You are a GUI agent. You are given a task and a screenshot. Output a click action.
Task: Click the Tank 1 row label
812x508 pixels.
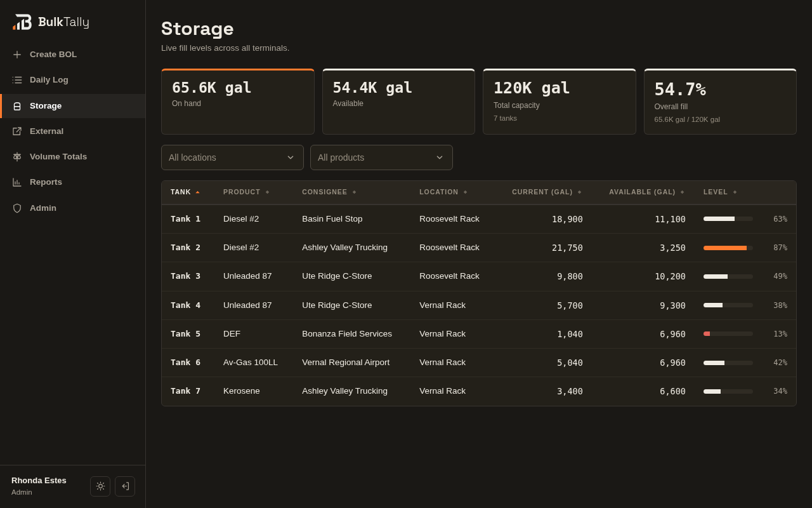click(x=185, y=219)
